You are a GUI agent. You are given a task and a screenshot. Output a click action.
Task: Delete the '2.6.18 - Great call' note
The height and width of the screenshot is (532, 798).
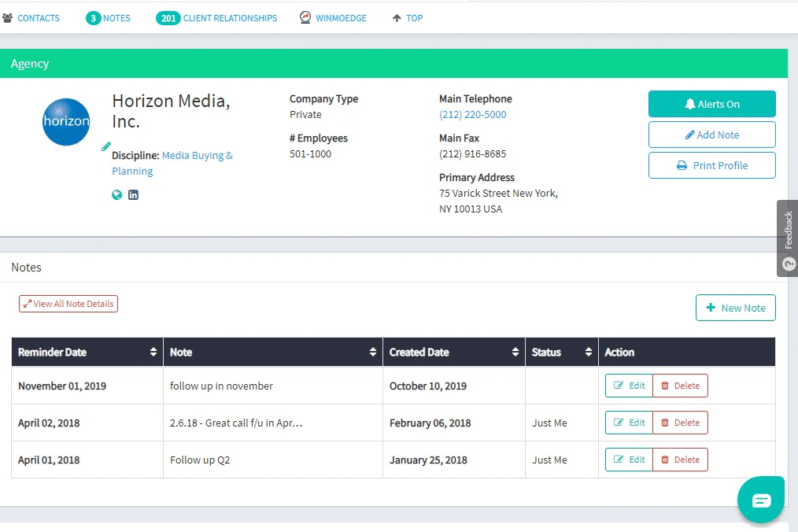681,423
